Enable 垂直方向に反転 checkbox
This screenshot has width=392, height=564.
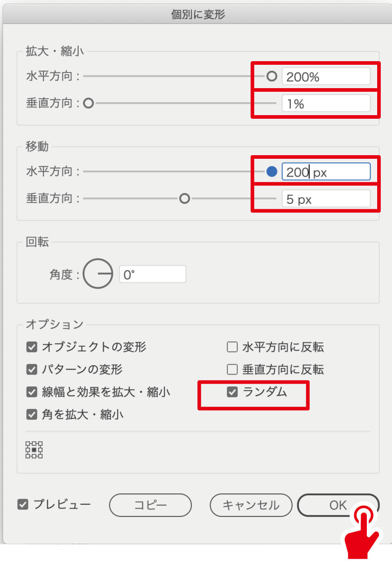pyautogui.click(x=232, y=370)
